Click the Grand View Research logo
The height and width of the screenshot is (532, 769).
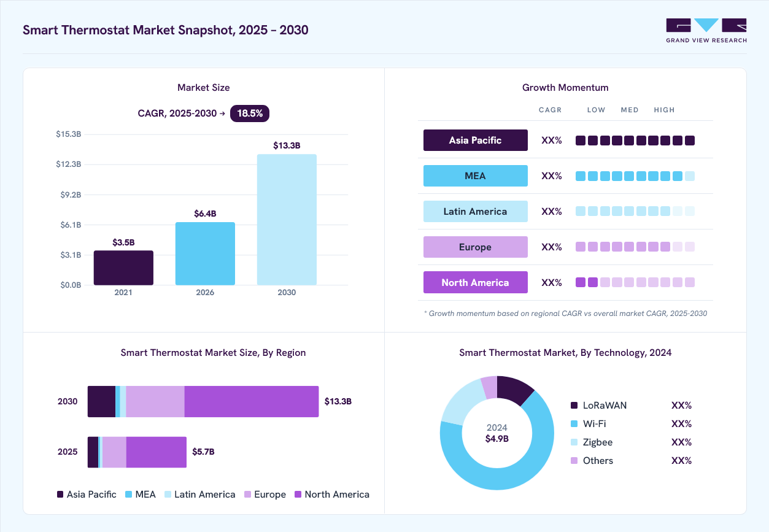pos(706,31)
